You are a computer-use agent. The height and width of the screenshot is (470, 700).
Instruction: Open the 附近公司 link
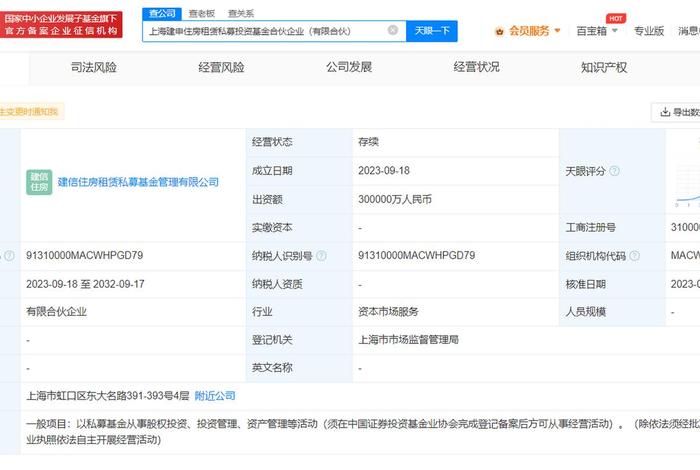215,396
